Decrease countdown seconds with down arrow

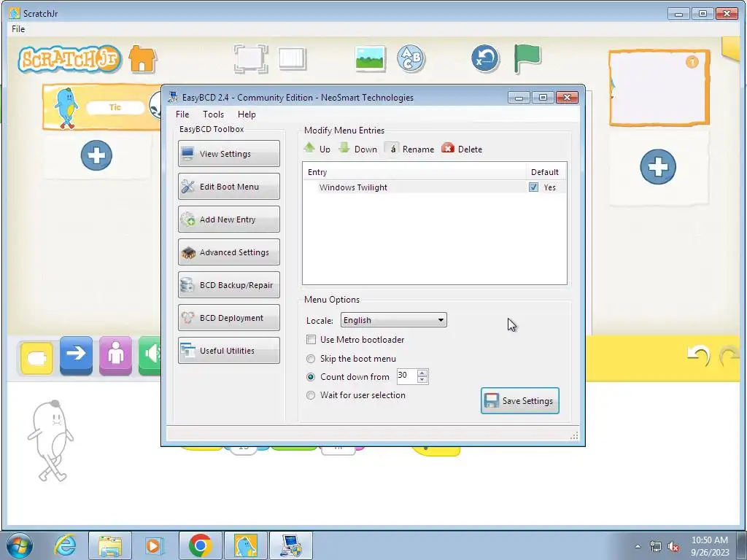coord(422,379)
